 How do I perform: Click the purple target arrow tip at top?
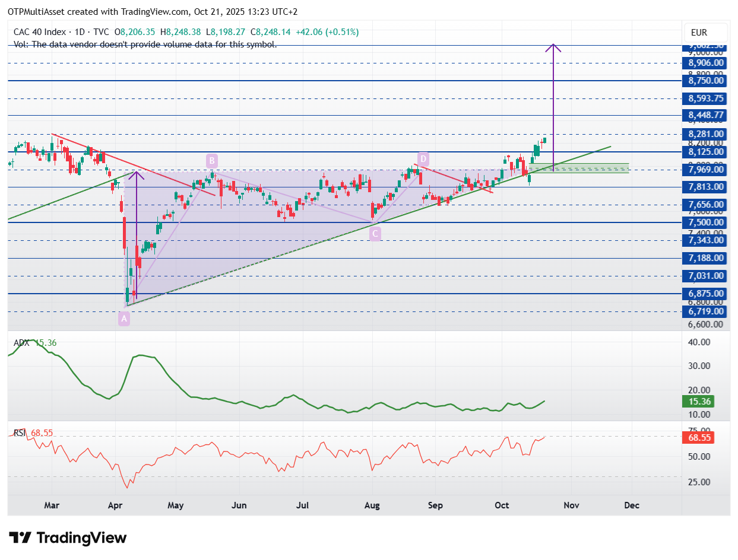553,46
